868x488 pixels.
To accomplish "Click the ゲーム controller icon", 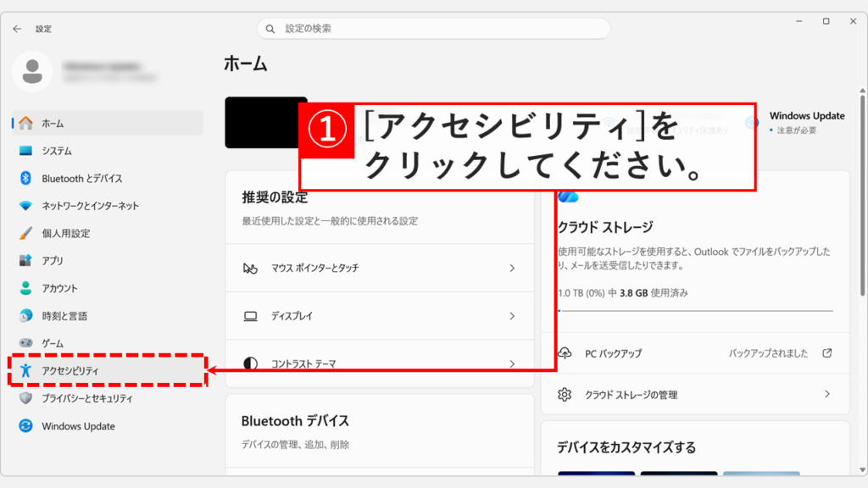I will point(25,343).
